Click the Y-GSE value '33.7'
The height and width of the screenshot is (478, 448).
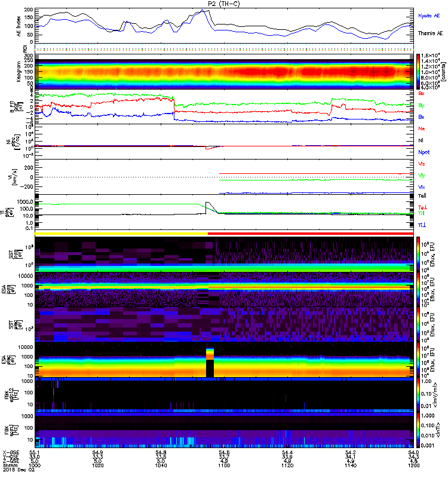coord(224,456)
